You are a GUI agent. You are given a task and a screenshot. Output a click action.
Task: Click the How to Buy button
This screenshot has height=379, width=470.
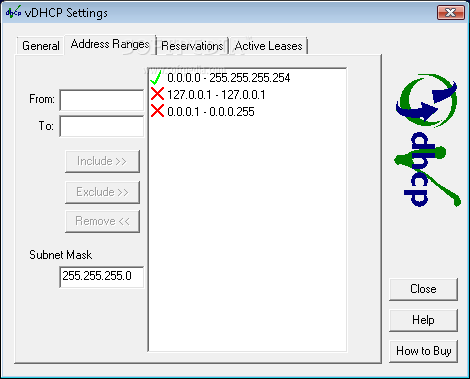click(423, 351)
